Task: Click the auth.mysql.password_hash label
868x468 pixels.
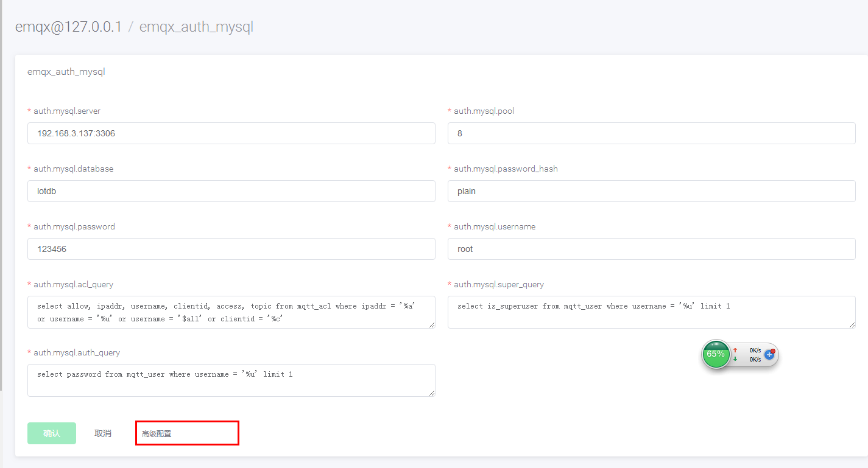Action: (x=506, y=169)
